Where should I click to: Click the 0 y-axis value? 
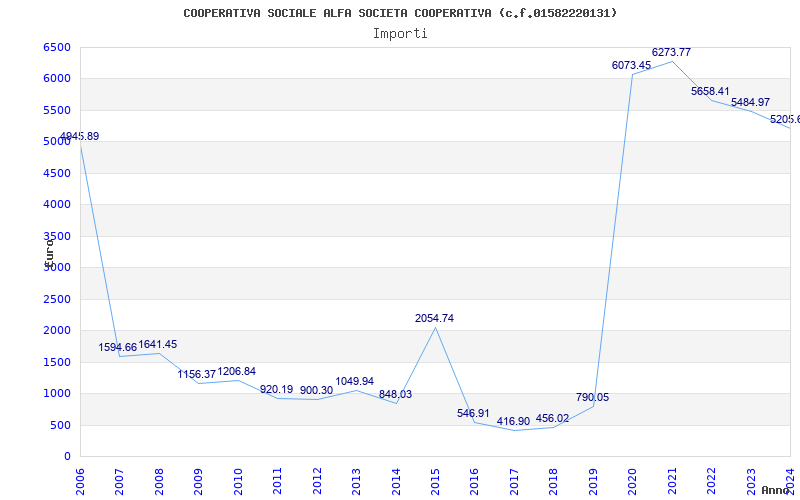point(67,457)
